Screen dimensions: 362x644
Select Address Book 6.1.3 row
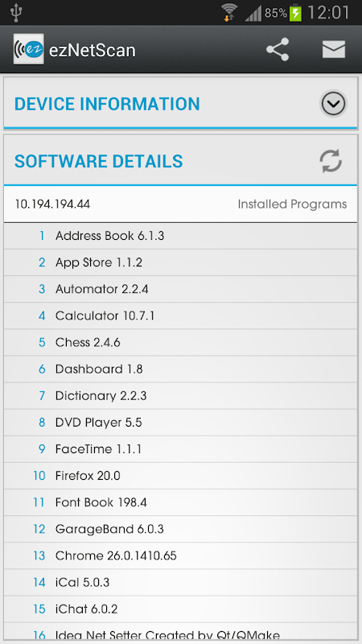[x=180, y=236]
